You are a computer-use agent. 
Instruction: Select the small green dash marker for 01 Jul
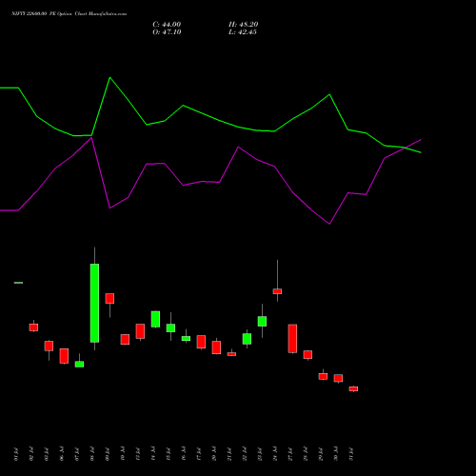(x=18, y=283)
